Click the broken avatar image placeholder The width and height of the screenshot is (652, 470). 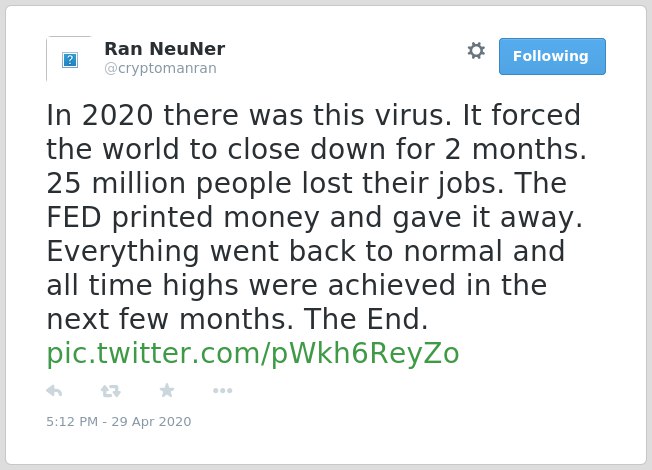[x=70, y=59]
